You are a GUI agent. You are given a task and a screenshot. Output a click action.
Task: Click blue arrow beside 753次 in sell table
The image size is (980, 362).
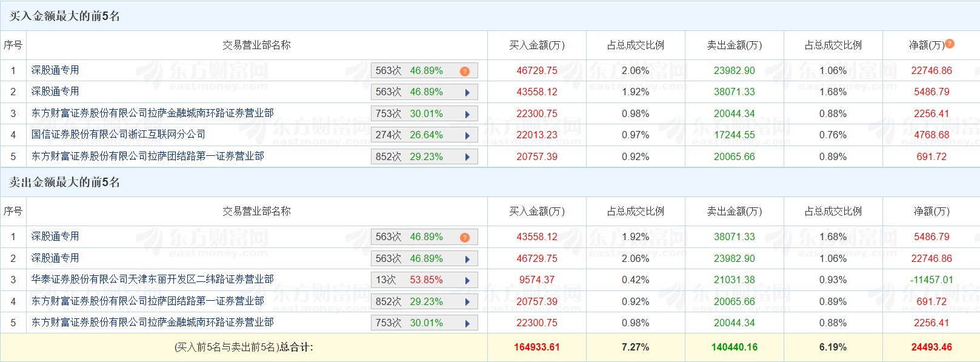467,324
